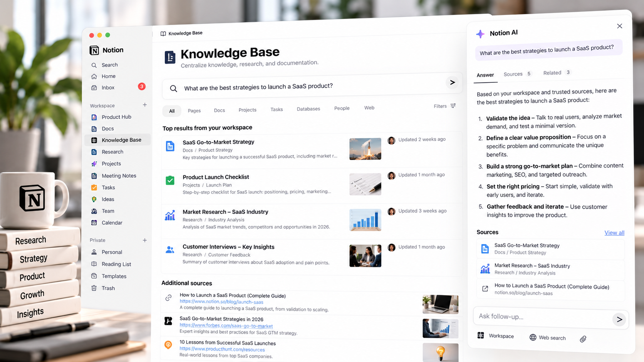This screenshot has height=362, width=644.
Task: Open SaaS Go-to-Market Strategy rocket thumbnail
Action: [365, 148]
